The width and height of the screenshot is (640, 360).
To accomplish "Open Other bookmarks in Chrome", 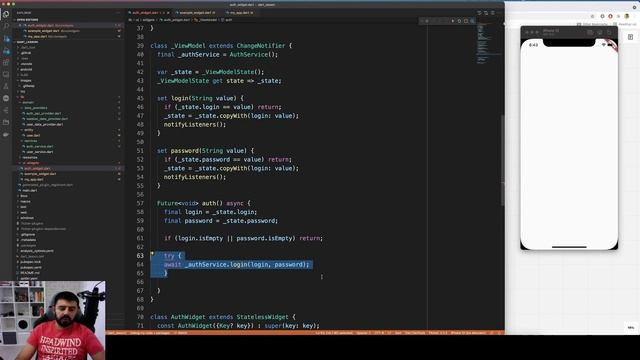I will (592, 24).
